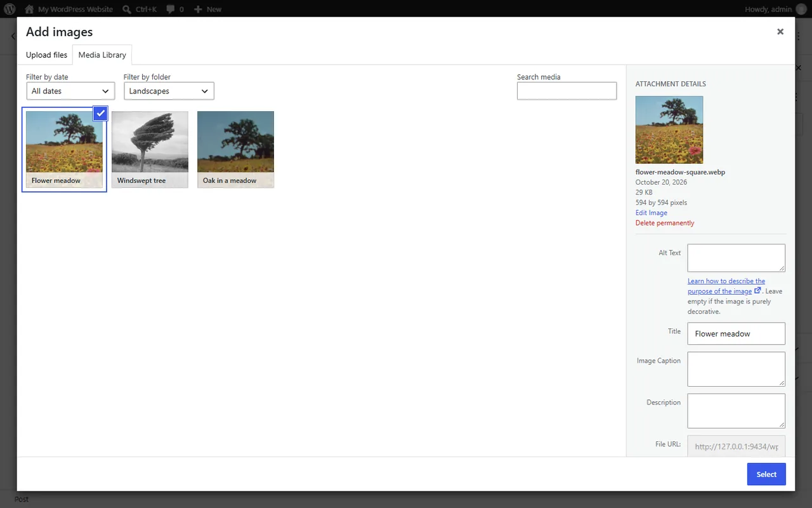Focus the Description textarea
The height and width of the screenshot is (508, 812).
(737, 411)
